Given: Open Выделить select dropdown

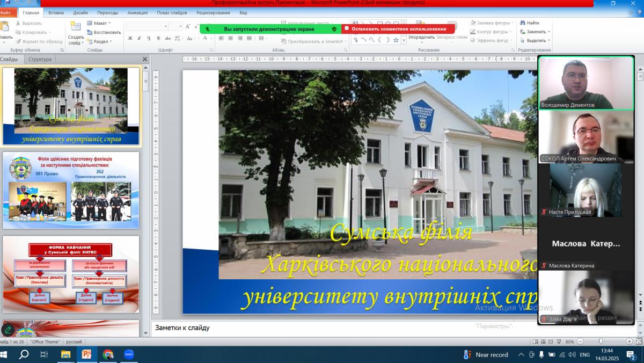Looking at the screenshot, I should (x=535, y=40).
